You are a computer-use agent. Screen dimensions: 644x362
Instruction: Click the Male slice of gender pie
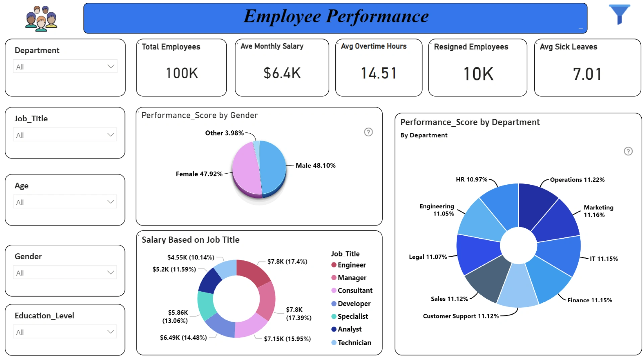pos(273,167)
